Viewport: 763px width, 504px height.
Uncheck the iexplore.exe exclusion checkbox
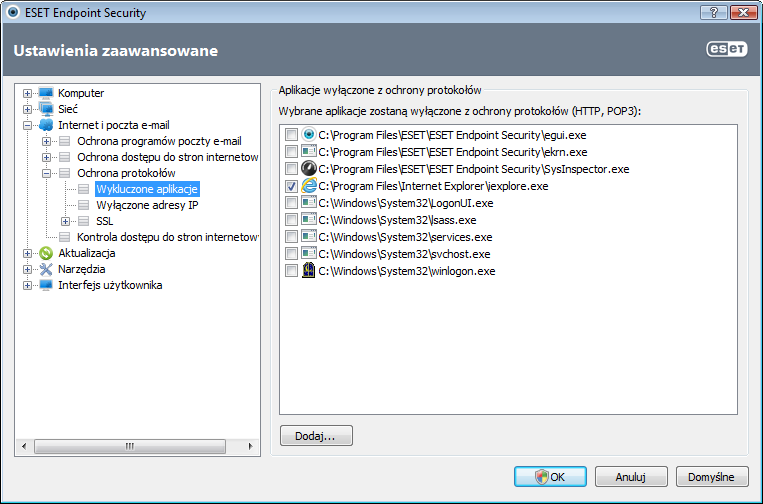point(291,186)
